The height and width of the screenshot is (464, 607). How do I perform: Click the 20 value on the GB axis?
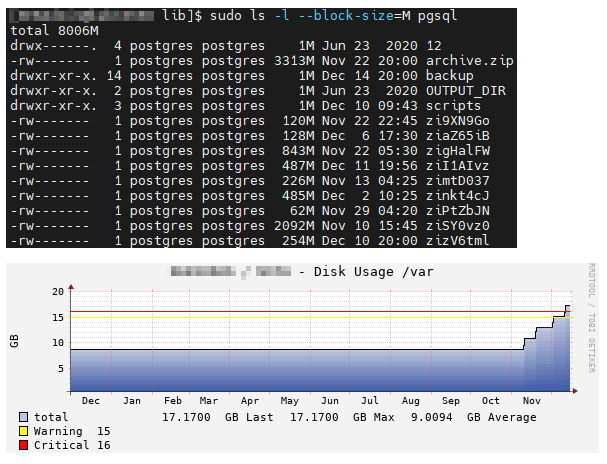point(58,292)
